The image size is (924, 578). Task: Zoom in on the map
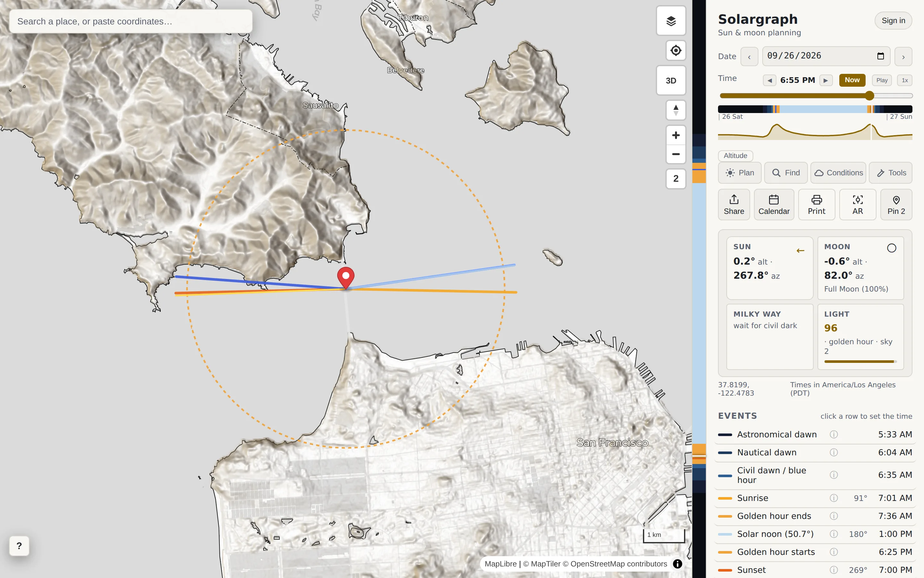point(676,135)
